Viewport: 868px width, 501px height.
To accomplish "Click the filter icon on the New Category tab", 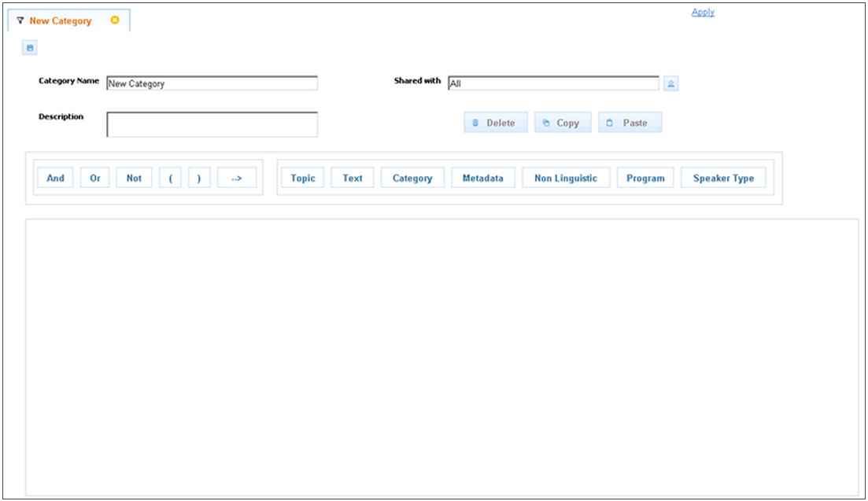I will [19, 20].
